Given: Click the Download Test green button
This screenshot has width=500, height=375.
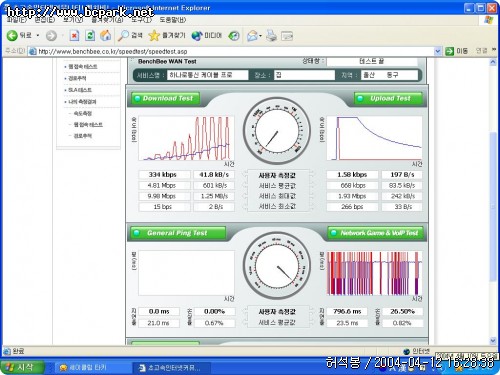Looking at the screenshot, I should pos(166,98).
